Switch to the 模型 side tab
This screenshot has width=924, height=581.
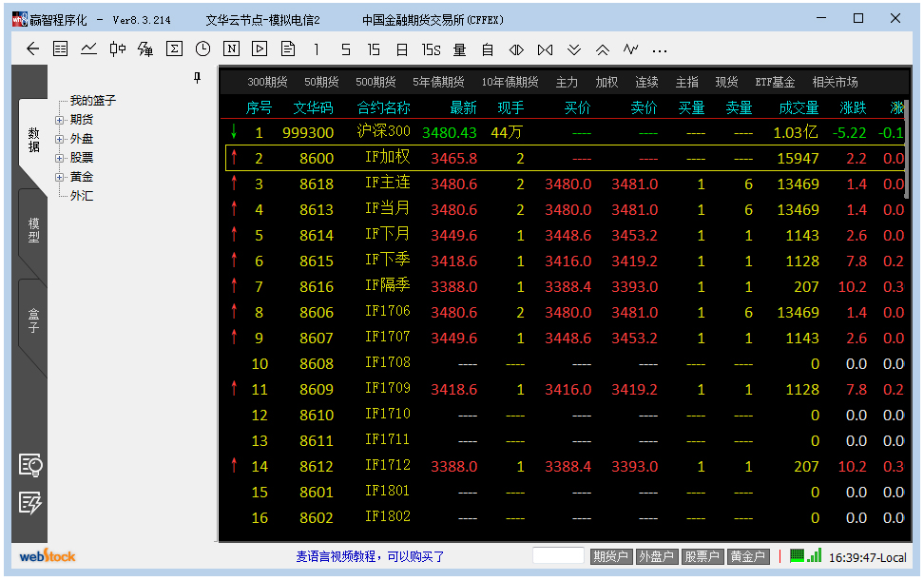(x=33, y=230)
